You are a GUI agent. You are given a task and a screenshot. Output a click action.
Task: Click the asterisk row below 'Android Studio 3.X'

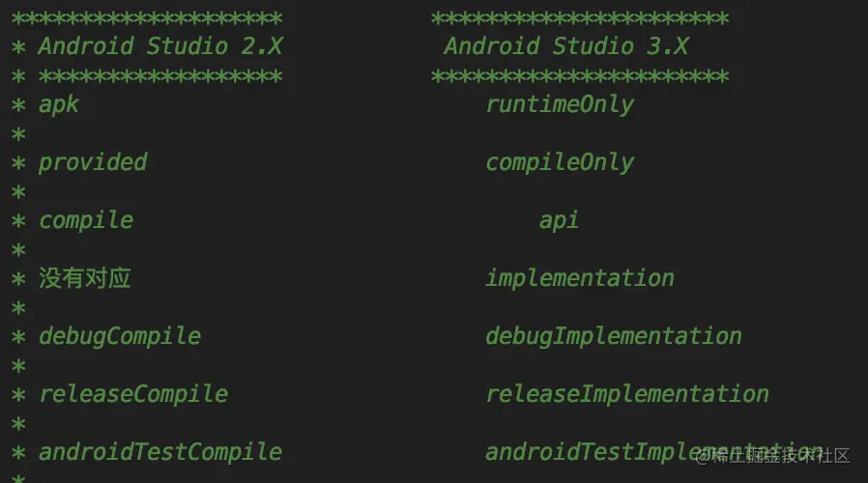579,76
